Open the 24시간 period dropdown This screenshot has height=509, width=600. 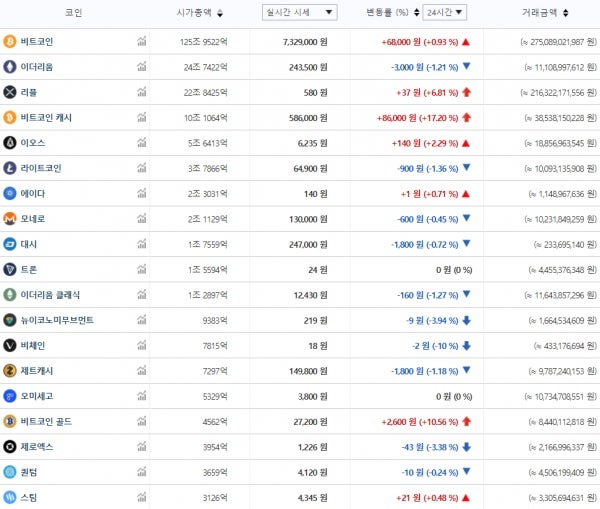[444, 12]
